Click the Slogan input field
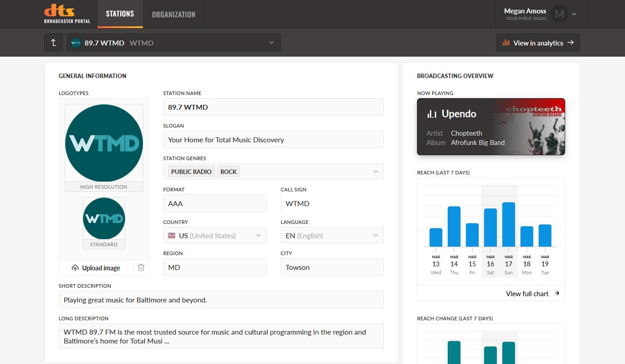 273,140
